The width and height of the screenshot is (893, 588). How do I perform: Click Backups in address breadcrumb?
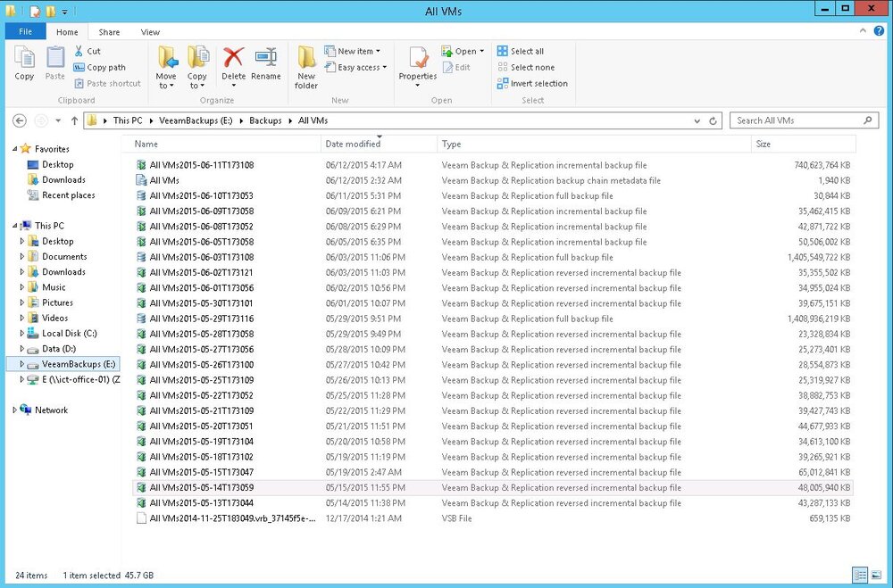(265, 120)
